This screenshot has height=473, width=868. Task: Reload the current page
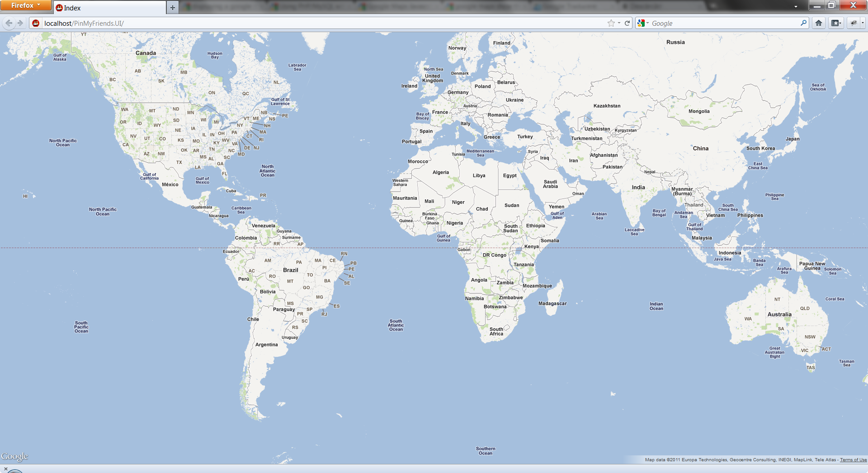[627, 23]
